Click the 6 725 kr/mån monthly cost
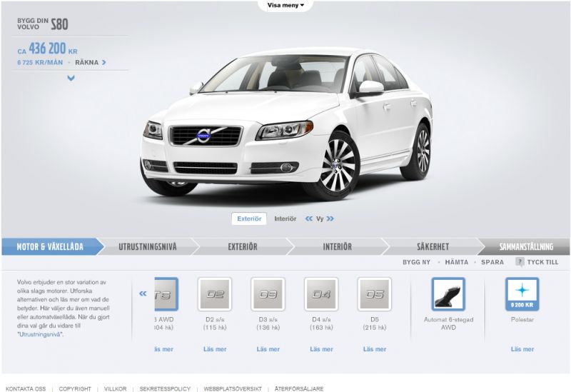The width and height of the screenshot is (571, 392). (40, 62)
